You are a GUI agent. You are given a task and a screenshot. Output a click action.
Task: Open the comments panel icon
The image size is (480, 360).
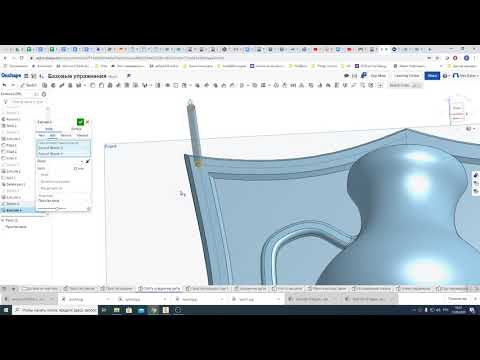coord(346,76)
